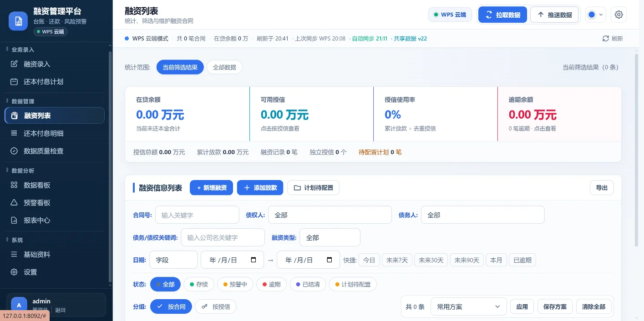Image resolution: width=644 pixels, height=321 pixels.
Task: Go to 数据看板 page
Action: [x=55, y=185]
